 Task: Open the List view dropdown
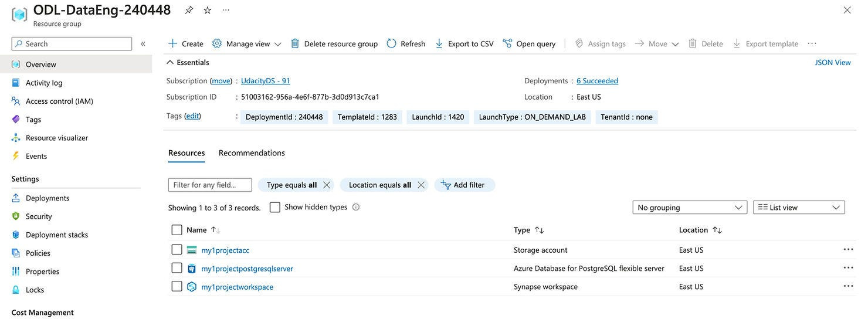[x=799, y=208]
